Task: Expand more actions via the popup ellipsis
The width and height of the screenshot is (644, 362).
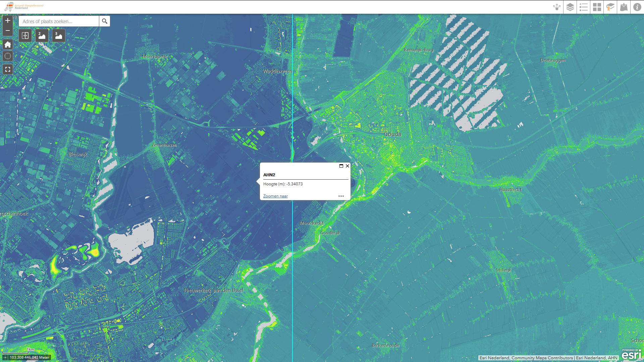Action: 341,196
